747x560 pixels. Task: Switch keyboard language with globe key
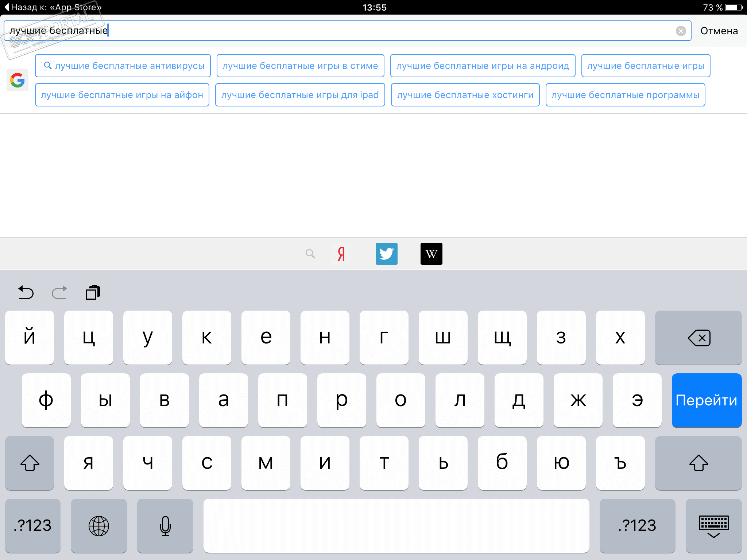coord(99,526)
